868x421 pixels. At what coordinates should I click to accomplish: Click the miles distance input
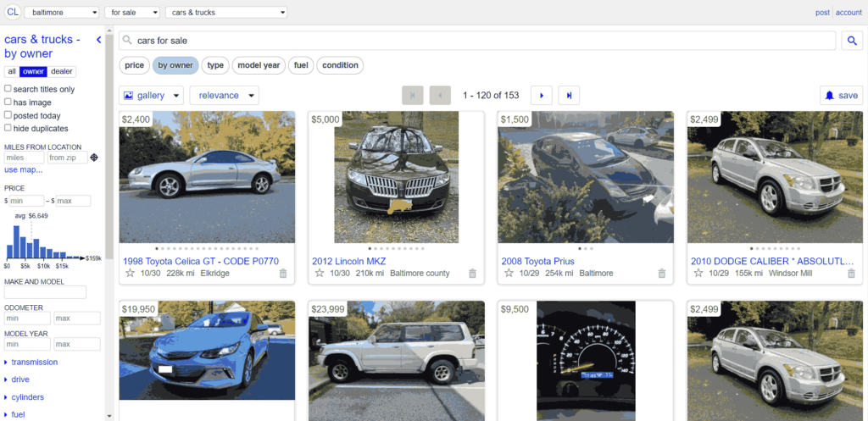tap(24, 158)
